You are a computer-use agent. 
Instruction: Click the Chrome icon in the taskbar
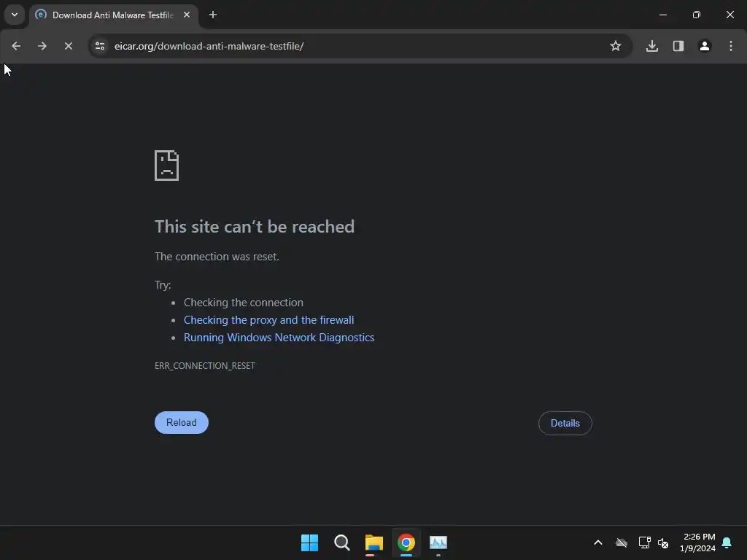[x=406, y=542]
